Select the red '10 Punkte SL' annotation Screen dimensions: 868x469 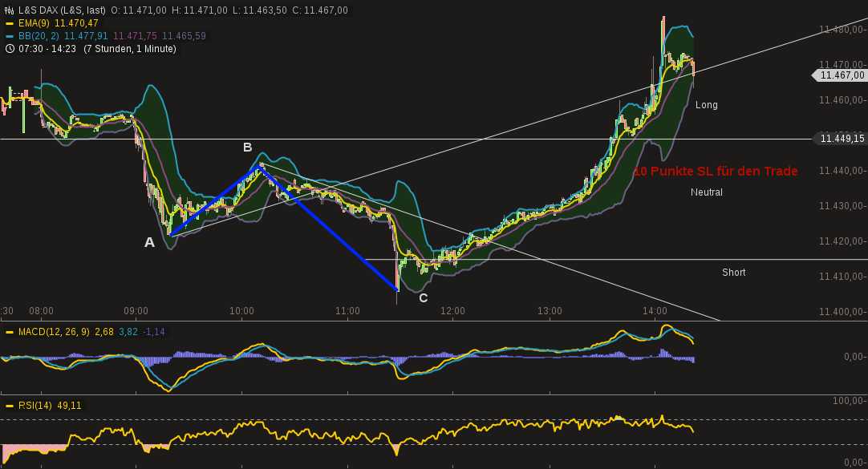click(717, 171)
